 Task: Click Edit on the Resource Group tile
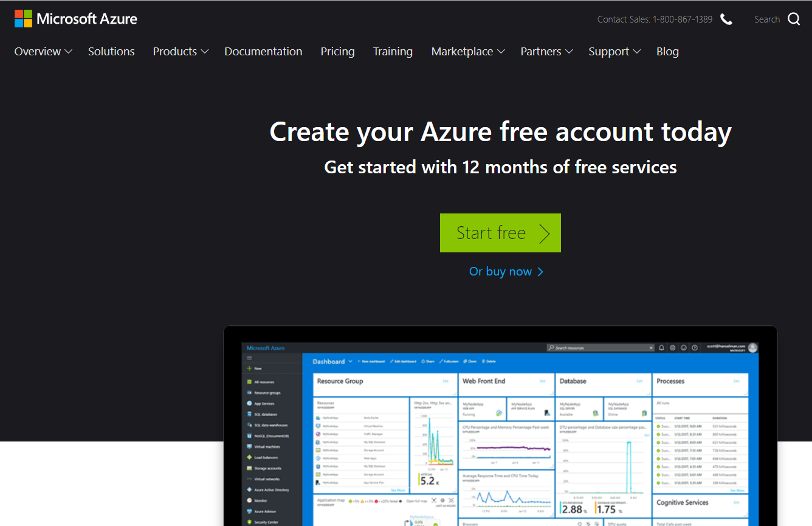coord(446,381)
